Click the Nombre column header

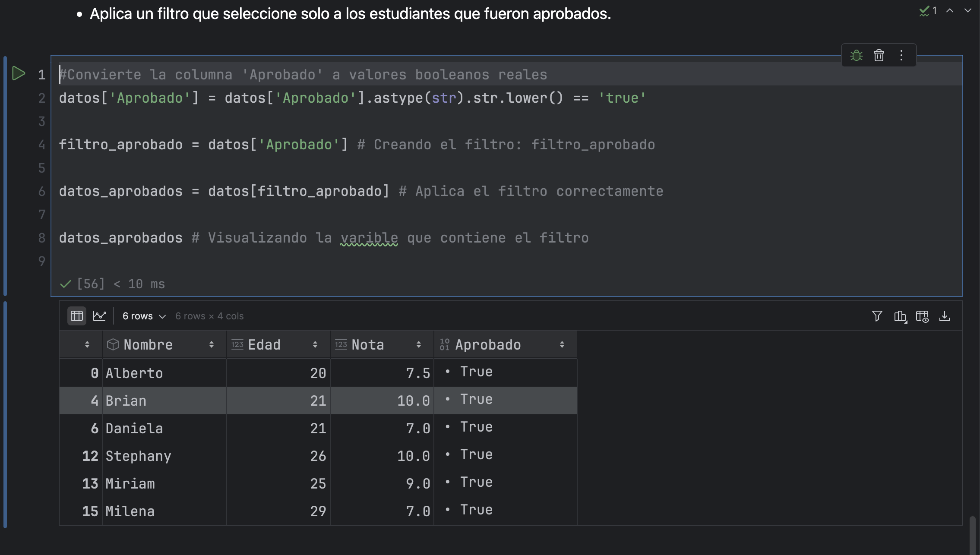[164, 344]
